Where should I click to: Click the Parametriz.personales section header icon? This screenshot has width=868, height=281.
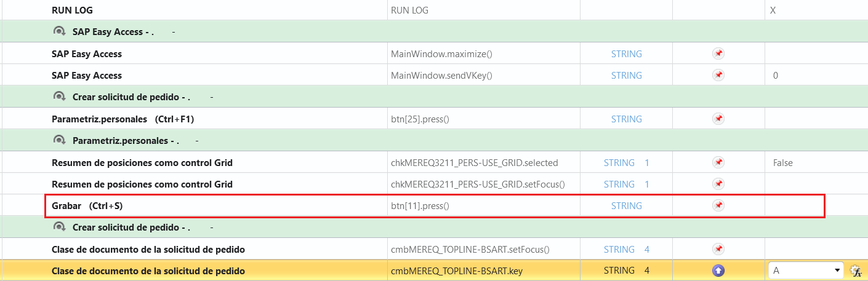[60, 140]
